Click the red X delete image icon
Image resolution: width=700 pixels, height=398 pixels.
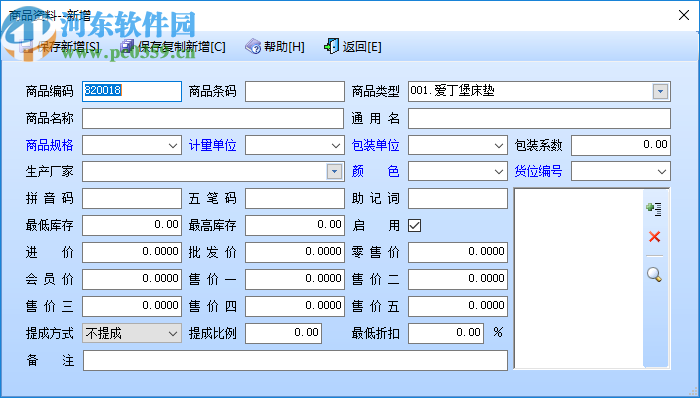click(654, 236)
